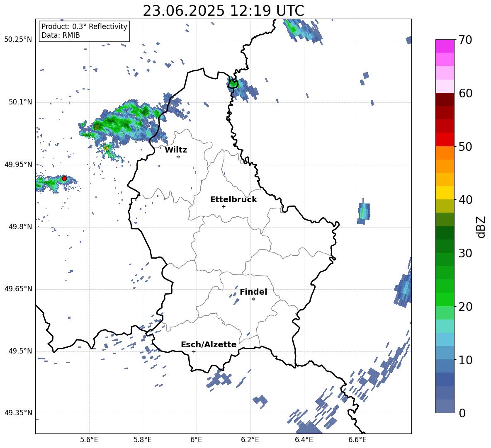Click the colorbar tick label 70

(465, 40)
